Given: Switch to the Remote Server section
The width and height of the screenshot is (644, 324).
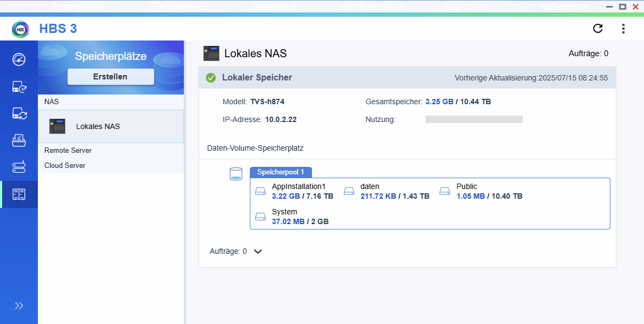Looking at the screenshot, I should pos(68,150).
